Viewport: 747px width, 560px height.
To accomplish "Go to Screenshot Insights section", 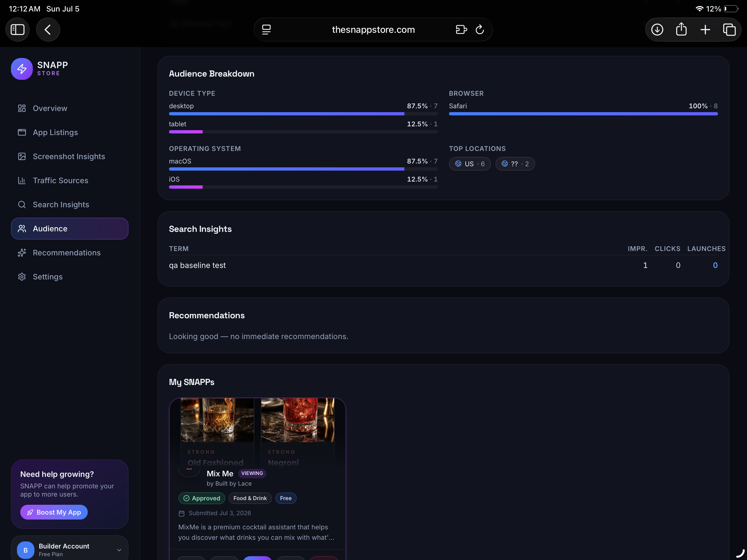I will 69,156.
